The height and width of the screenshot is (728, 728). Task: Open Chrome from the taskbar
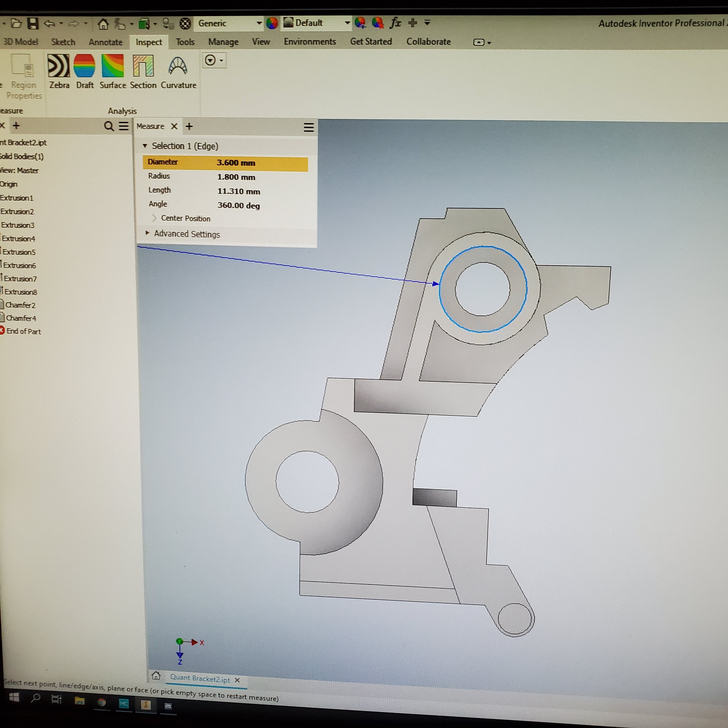(x=101, y=702)
